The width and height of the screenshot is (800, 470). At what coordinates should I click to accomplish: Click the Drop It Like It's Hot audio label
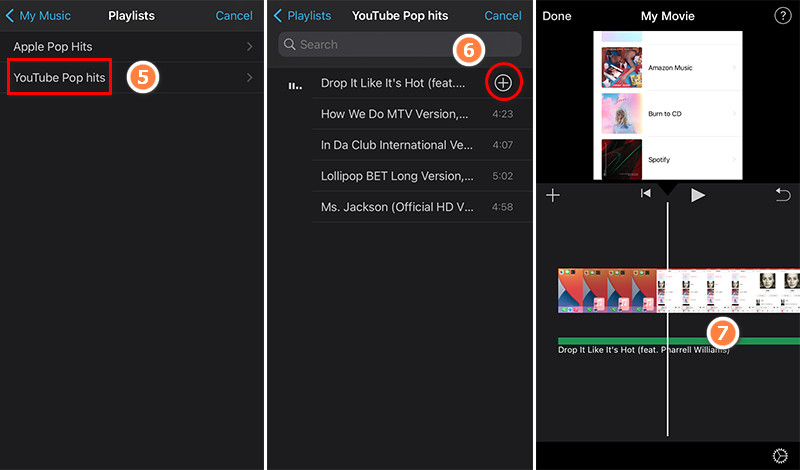tap(643, 350)
